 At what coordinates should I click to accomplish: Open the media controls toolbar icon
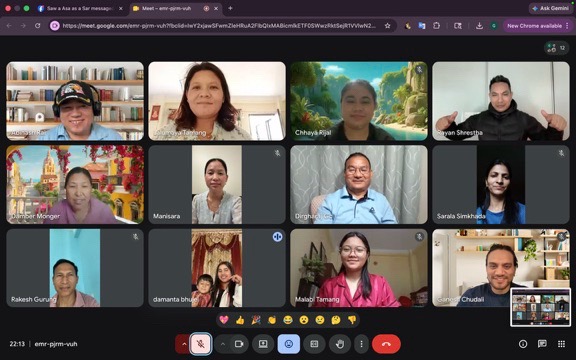(x=458, y=26)
